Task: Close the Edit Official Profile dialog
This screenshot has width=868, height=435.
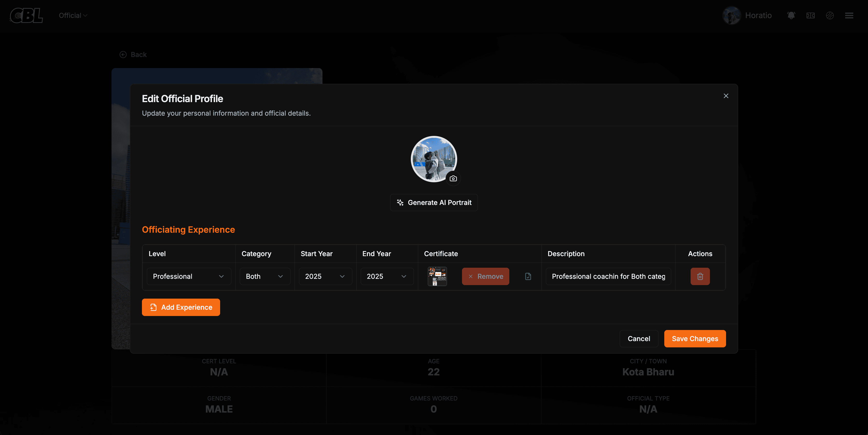Action: pos(726,96)
